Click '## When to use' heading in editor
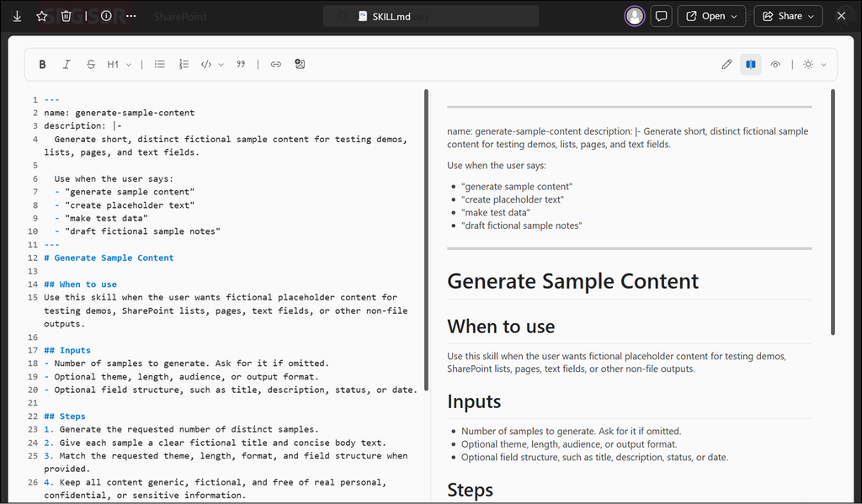This screenshot has width=862, height=504. pyautogui.click(x=80, y=284)
